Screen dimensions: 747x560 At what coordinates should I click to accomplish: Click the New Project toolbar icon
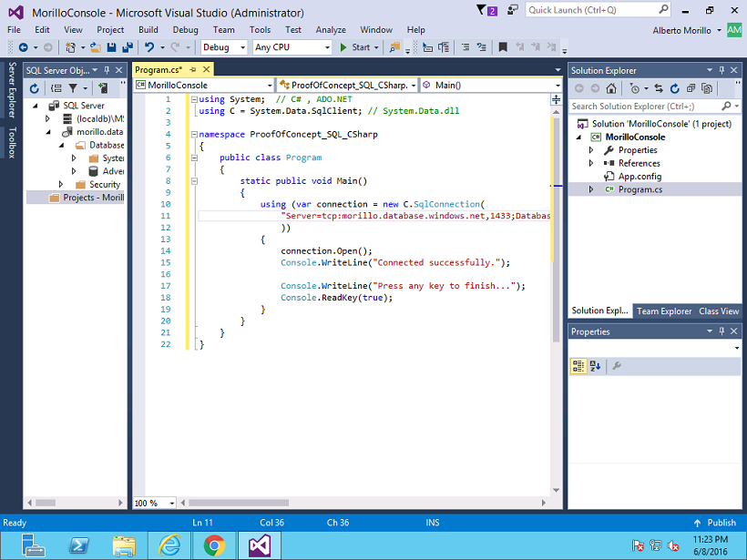(70, 47)
